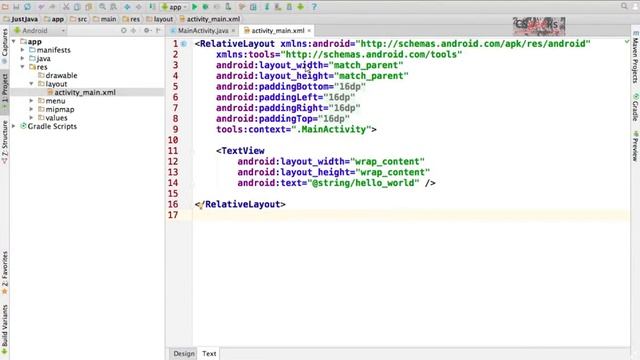Toggle the 1: Project side tool window
The height and width of the screenshot is (360, 640).
tap(4, 91)
